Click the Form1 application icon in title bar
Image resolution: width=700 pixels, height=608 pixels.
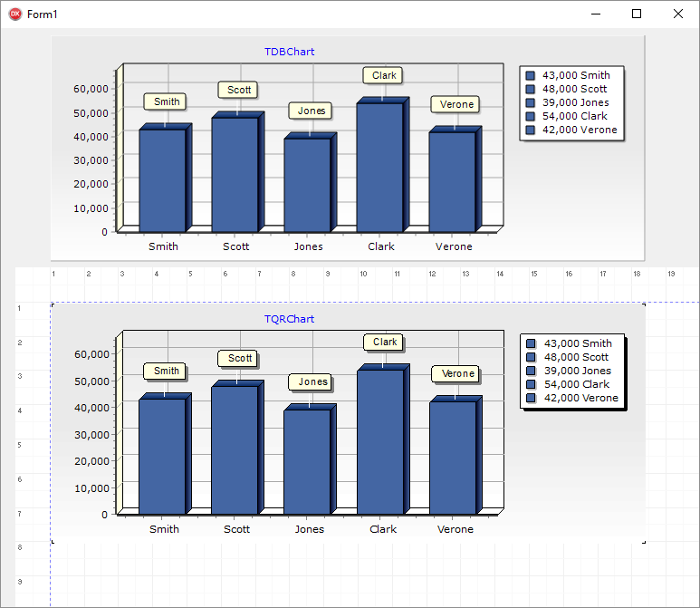click(x=15, y=14)
